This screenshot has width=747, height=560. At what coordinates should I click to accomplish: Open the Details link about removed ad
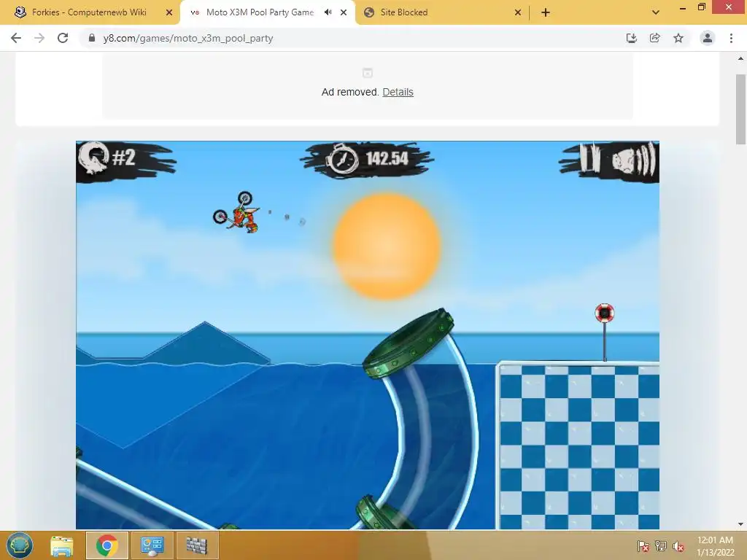tap(398, 92)
